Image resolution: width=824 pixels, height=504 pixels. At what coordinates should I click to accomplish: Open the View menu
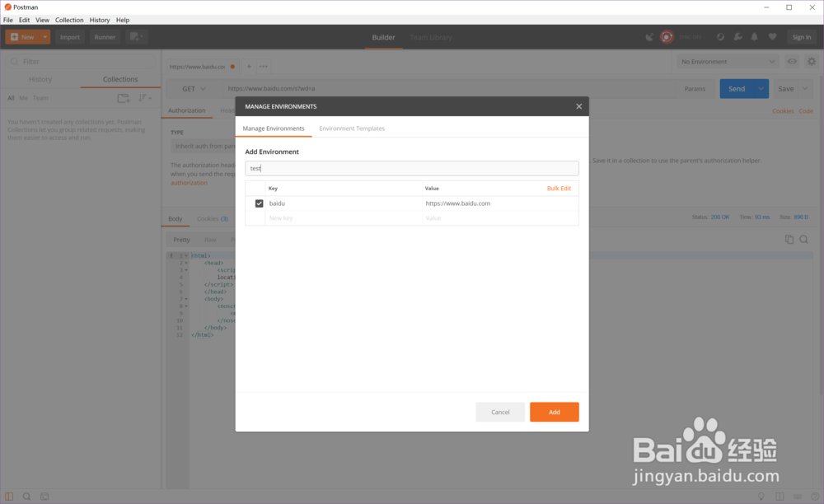[x=42, y=20]
